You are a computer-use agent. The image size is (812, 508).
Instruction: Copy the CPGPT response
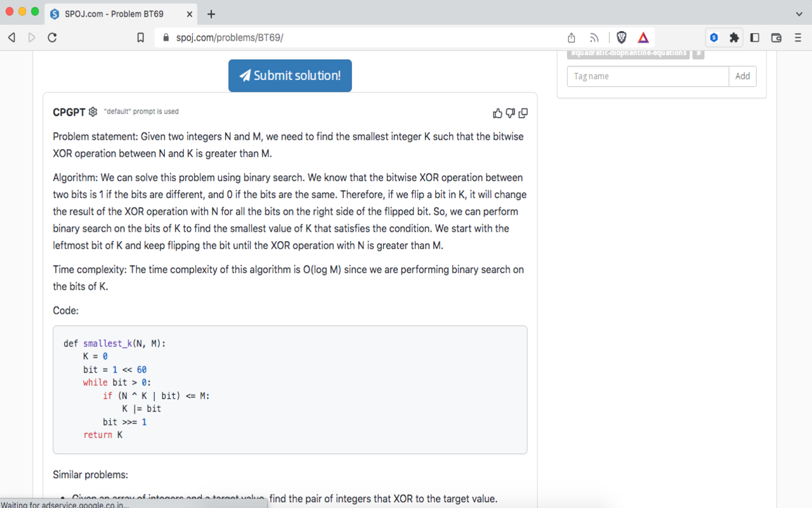(523, 112)
